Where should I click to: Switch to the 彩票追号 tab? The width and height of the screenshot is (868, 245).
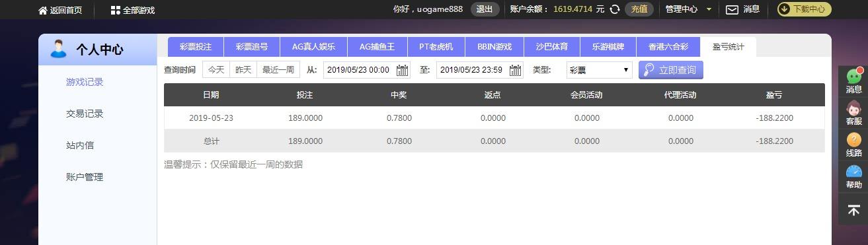252,47
